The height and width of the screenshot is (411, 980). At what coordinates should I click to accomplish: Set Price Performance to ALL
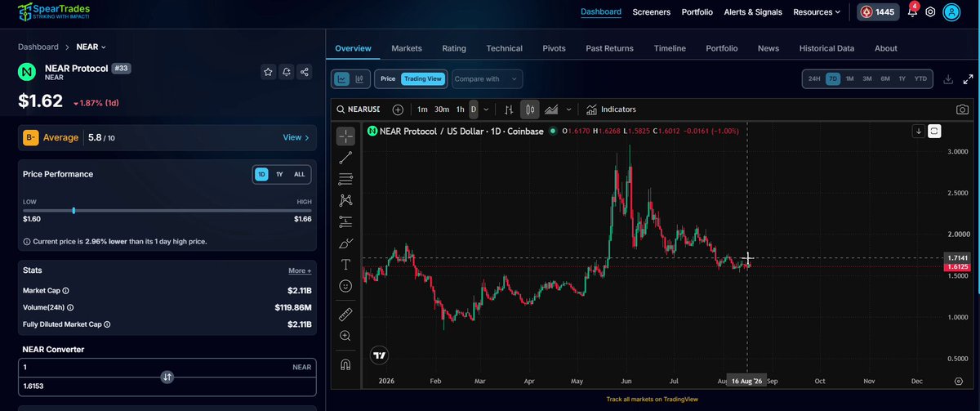tap(299, 174)
